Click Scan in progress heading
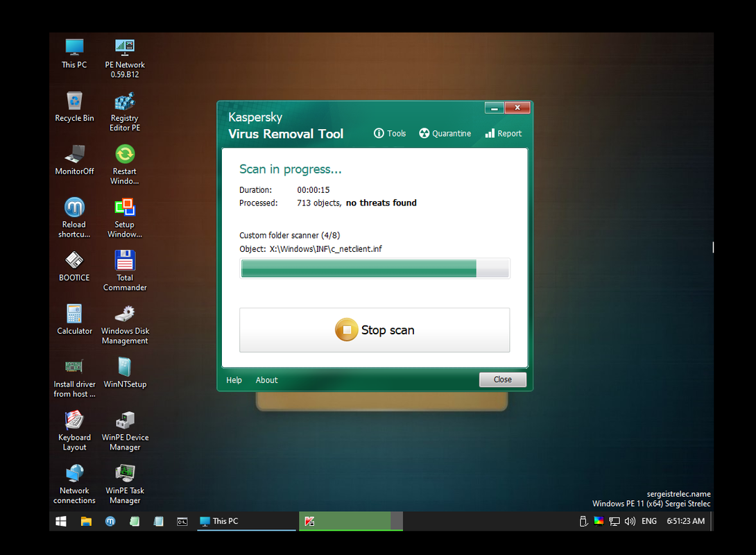The height and width of the screenshot is (555, 756). [x=290, y=169]
